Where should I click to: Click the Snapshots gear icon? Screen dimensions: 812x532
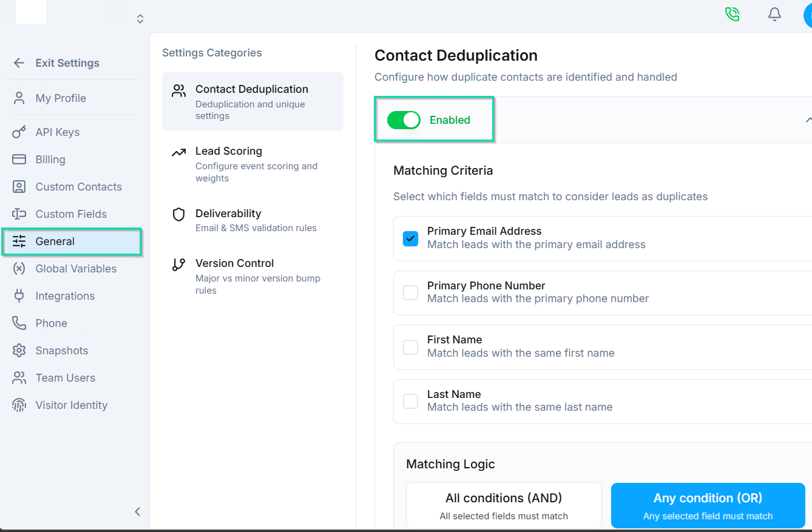point(19,351)
